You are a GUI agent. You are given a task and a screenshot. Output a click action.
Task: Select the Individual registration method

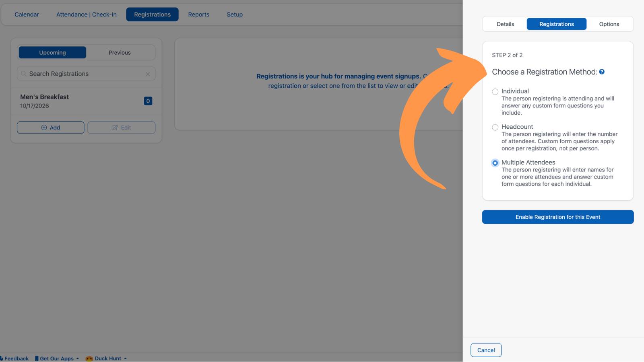pyautogui.click(x=495, y=92)
